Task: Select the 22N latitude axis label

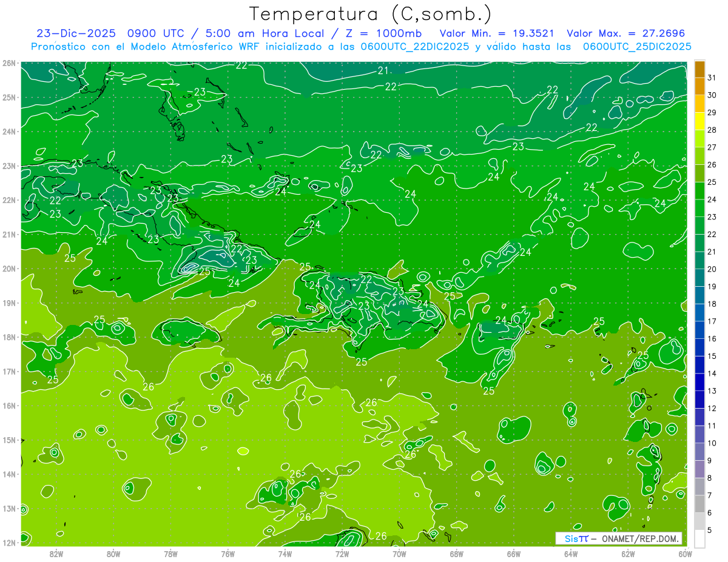Action: coord(9,200)
